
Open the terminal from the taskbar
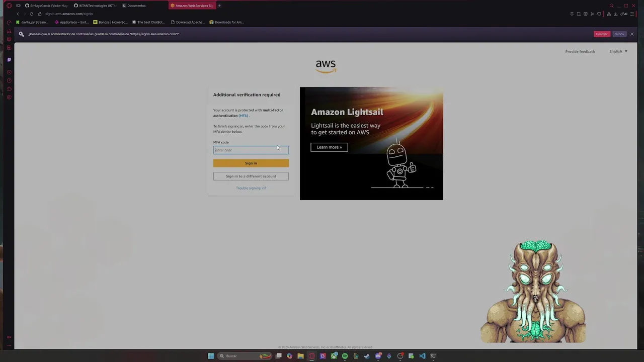[x=433, y=356]
